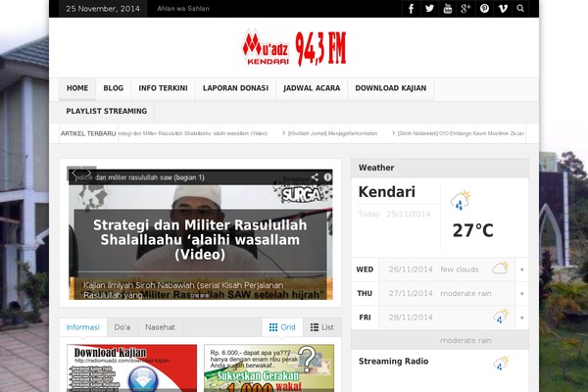Click the Kendari city name
588x392 pixels.
387,192
